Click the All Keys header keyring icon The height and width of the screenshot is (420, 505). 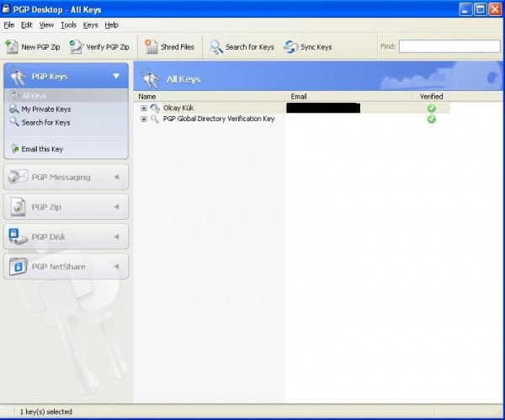click(151, 78)
